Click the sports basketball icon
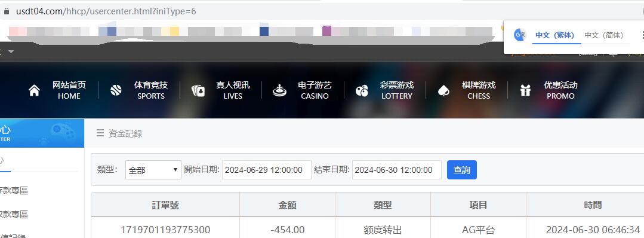The image size is (644, 238). [116, 90]
